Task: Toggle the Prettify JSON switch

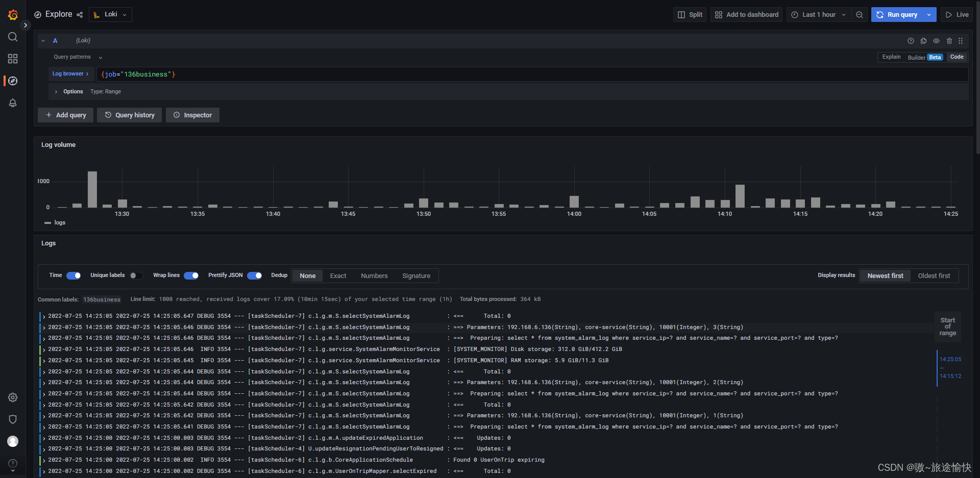Action: (x=255, y=275)
